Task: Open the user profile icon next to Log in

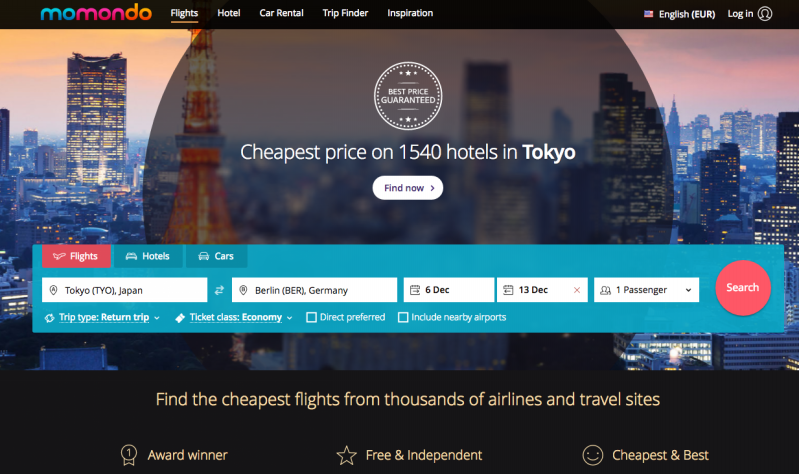Action: (765, 14)
